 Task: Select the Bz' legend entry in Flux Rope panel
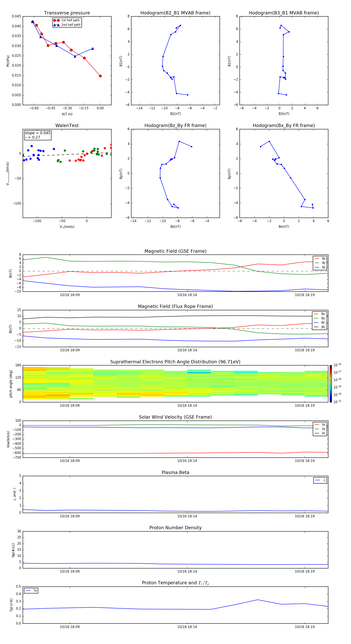click(x=320, y=323)
